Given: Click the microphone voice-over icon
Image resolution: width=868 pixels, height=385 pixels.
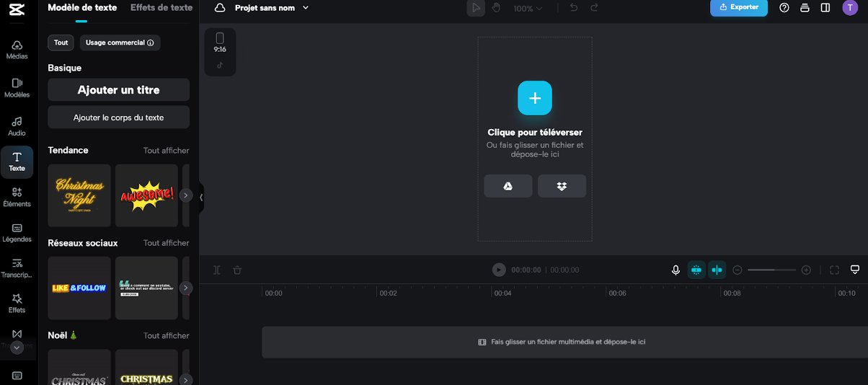Looking at the screenshot, I should tap(676, 270).
